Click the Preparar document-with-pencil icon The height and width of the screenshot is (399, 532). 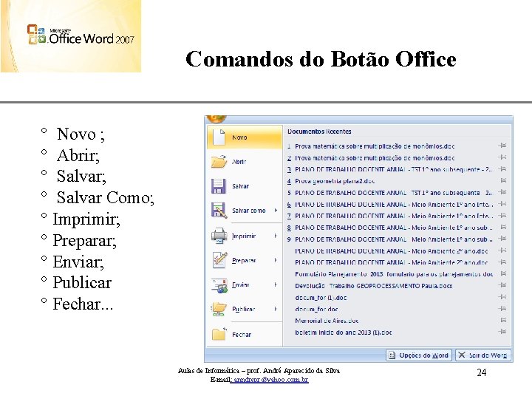pos(219,260)
